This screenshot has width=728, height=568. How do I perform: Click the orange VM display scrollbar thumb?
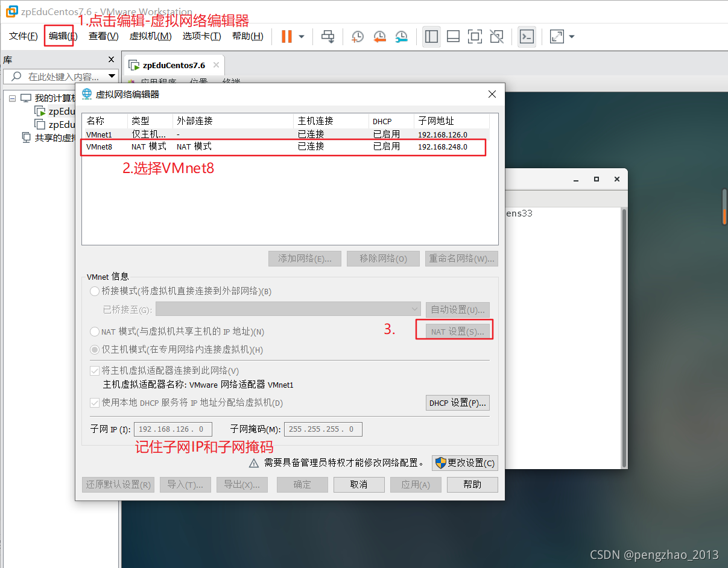725,206
